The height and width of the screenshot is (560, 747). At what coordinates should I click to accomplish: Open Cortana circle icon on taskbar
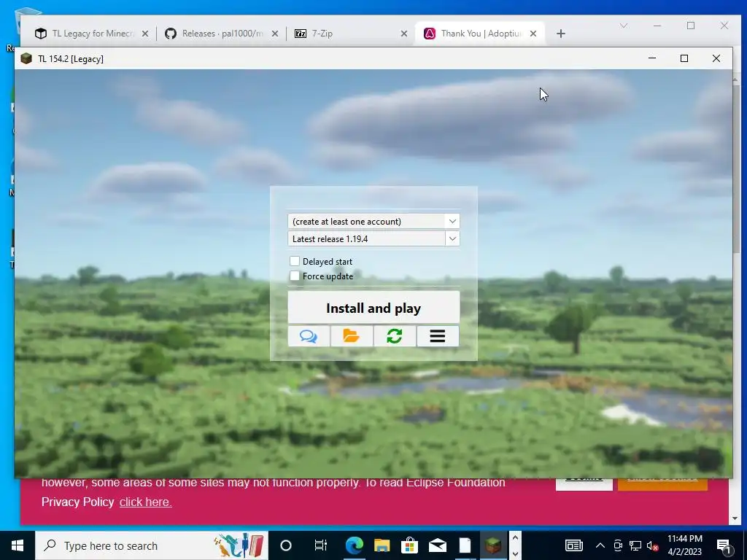click(286, 545)
